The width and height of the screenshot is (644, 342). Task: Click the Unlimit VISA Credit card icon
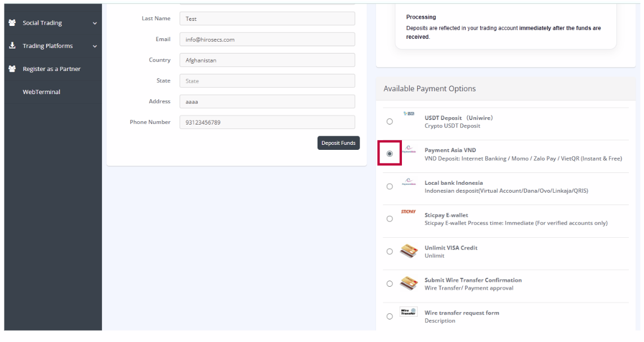click(x=408, y=251)
